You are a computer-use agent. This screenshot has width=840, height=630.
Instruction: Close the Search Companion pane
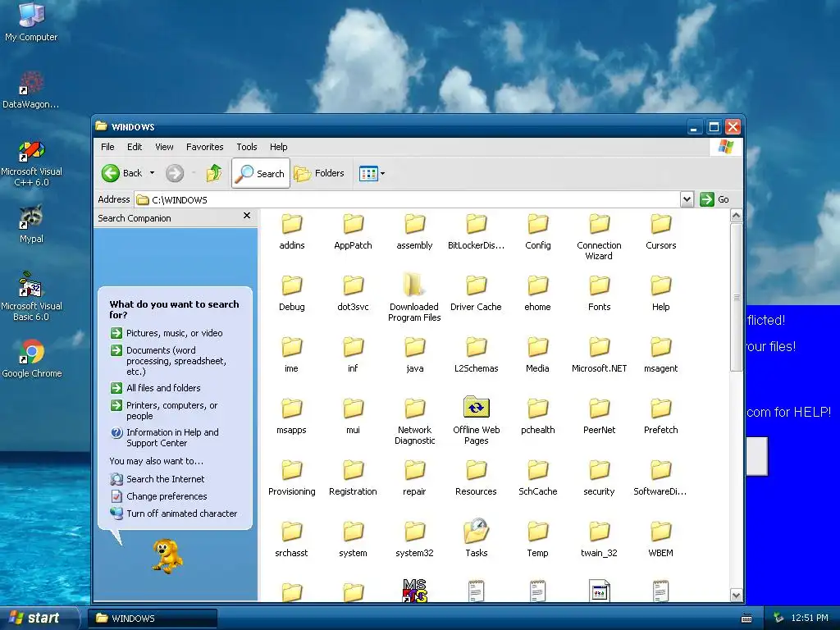pos(246,216)
